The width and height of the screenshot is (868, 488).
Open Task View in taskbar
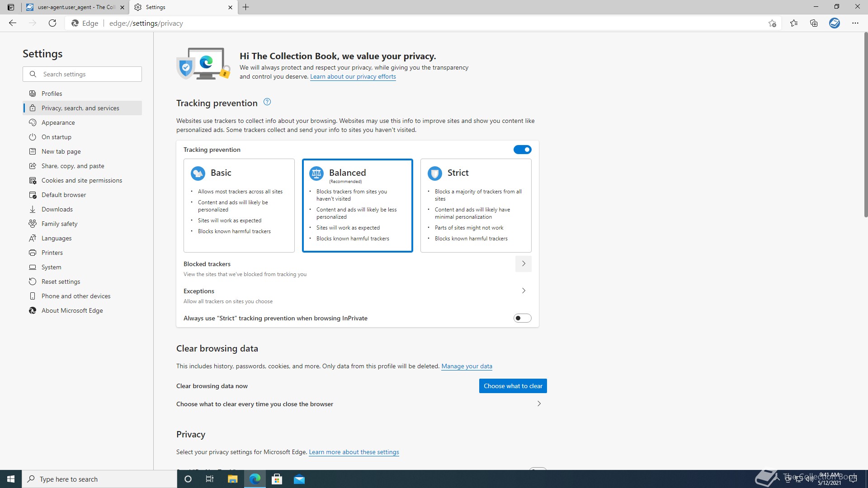click(x=210, y=479)
